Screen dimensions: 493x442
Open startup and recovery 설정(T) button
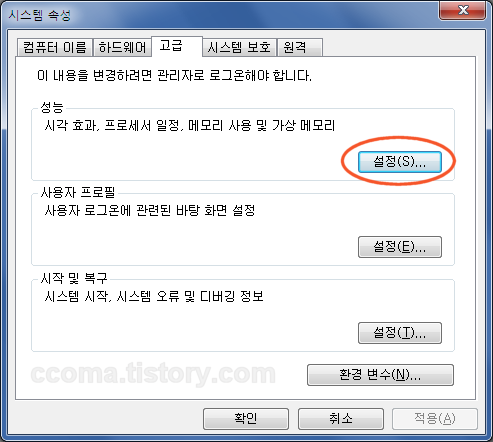[x=400, y=333]
